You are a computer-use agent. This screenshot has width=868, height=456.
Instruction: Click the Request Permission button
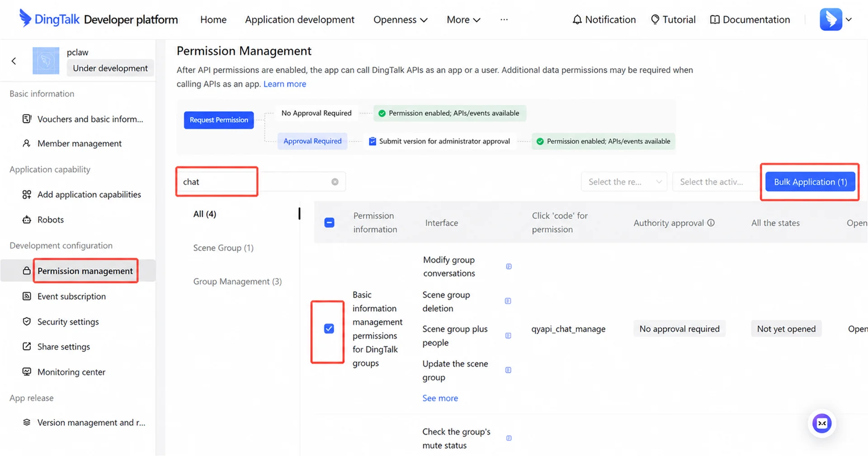219,120
